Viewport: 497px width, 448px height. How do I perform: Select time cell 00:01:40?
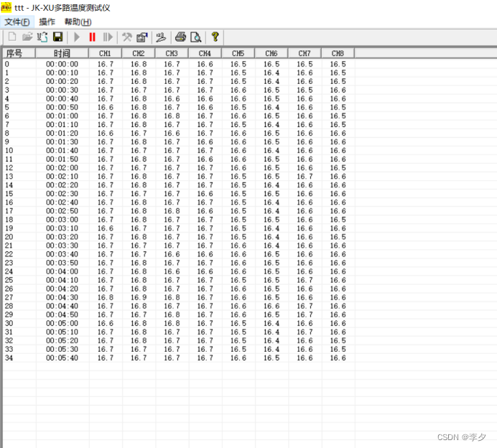pos(62,151)
